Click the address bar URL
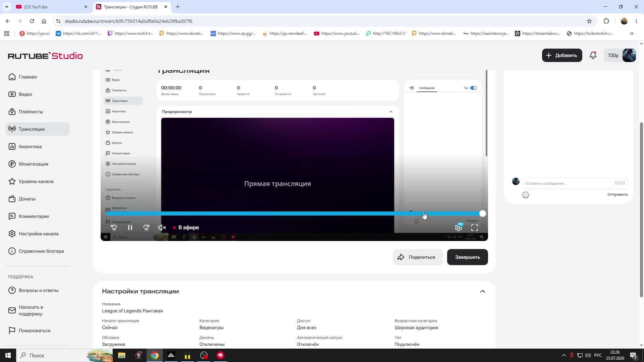 tap(128, 21)
